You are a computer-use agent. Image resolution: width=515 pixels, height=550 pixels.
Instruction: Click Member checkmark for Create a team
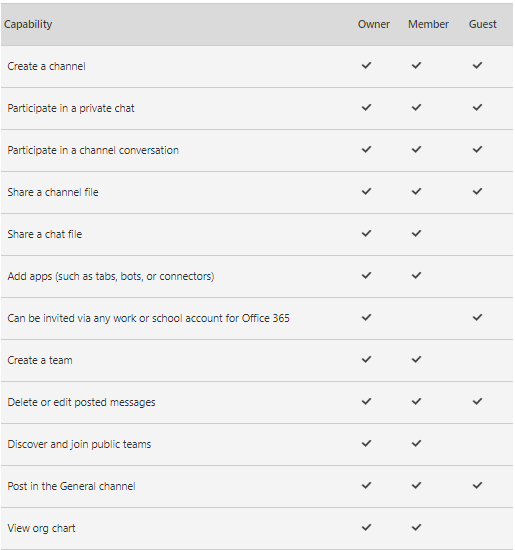coord(416,360)
